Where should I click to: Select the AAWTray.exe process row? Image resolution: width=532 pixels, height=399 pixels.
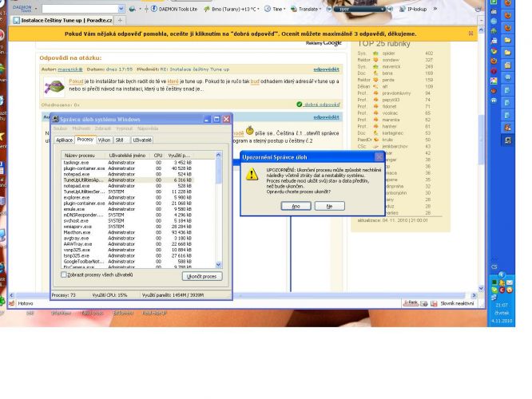click(128, 244)
